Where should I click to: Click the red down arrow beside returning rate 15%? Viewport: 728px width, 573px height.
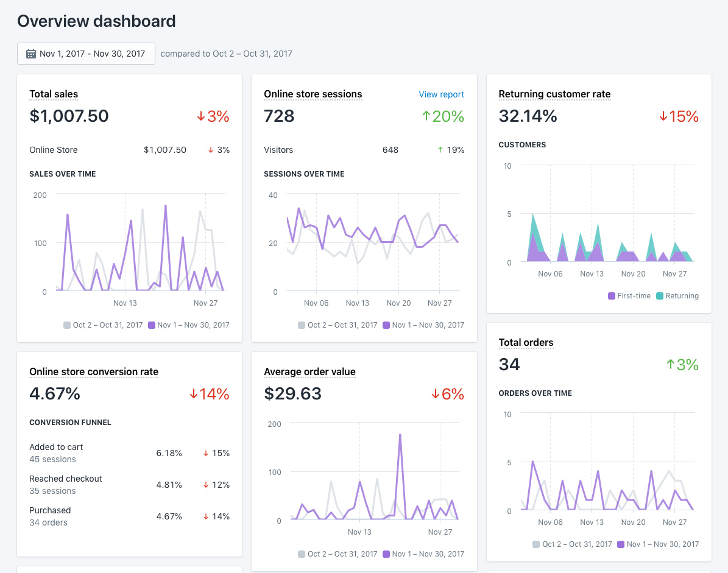coord(663,116)
